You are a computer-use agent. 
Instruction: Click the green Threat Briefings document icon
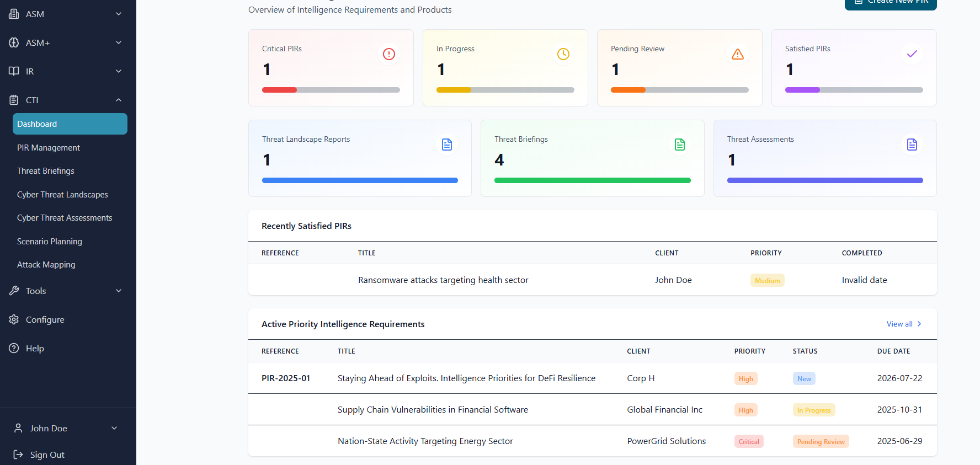[679, 145]
